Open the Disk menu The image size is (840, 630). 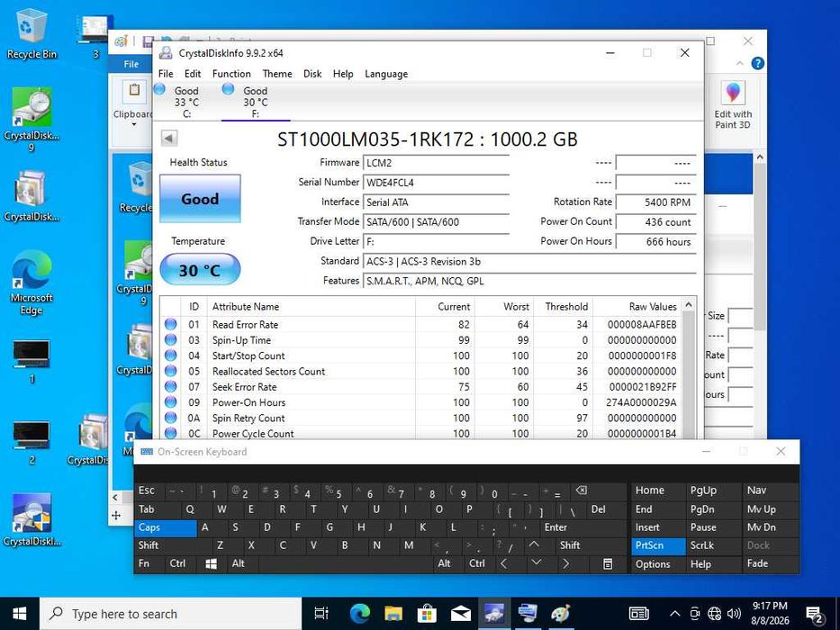click(312, 74)
